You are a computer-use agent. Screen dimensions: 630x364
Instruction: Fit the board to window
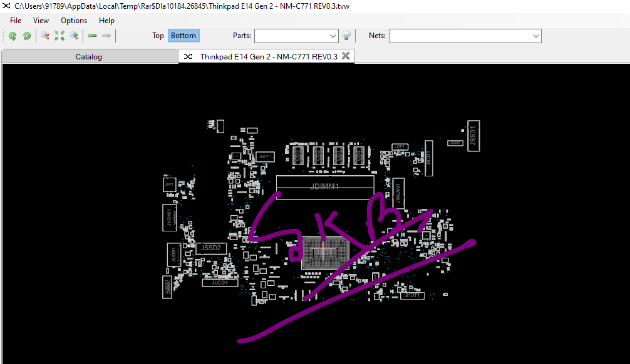59,36
